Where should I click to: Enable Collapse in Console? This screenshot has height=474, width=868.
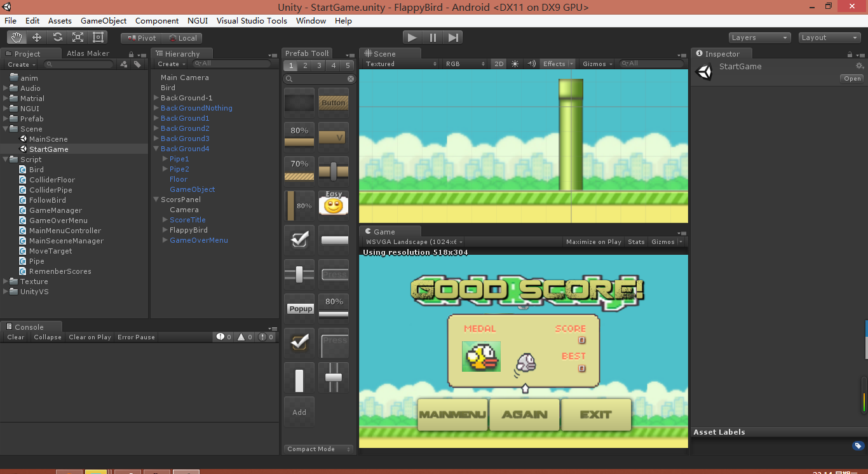[x=48, y=337]
